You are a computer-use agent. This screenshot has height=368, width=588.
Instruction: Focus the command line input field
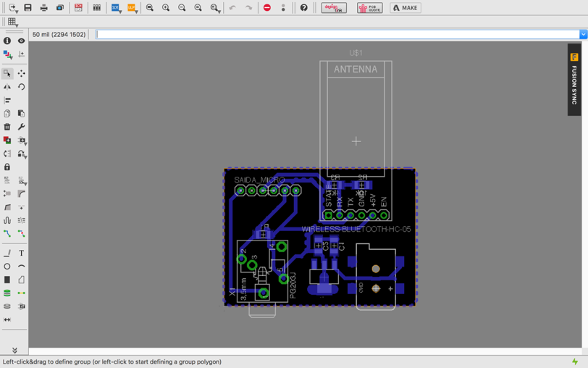(x=337, y=35)
